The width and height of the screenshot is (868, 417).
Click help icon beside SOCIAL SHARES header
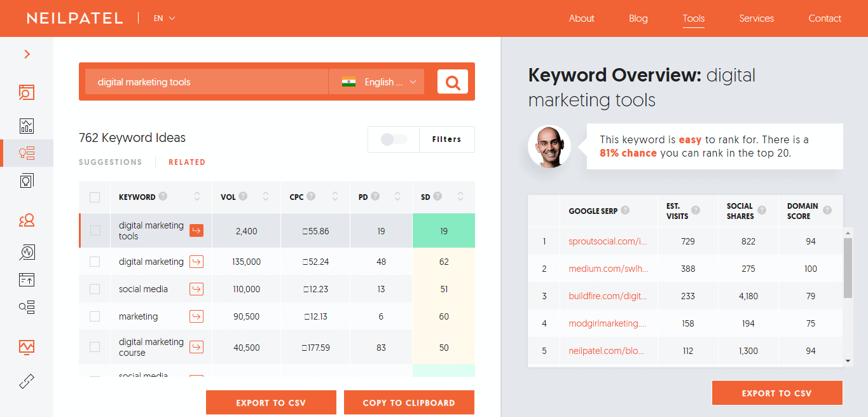(762, 211)
